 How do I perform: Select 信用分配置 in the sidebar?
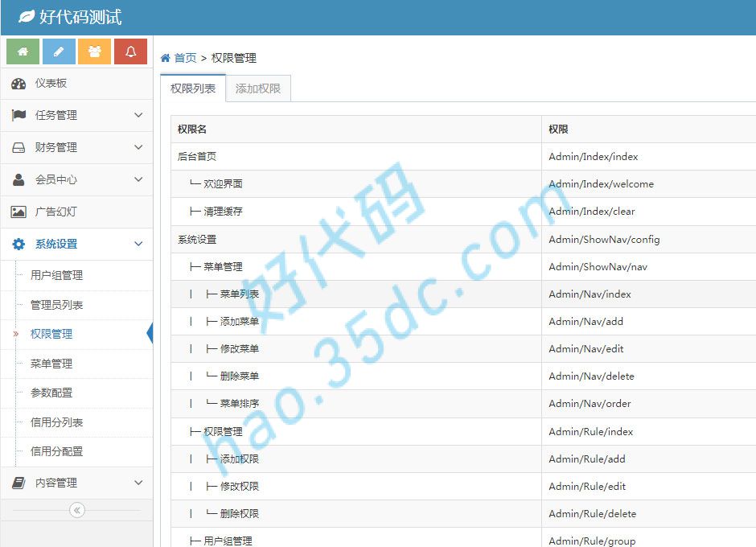click(56, 451)
